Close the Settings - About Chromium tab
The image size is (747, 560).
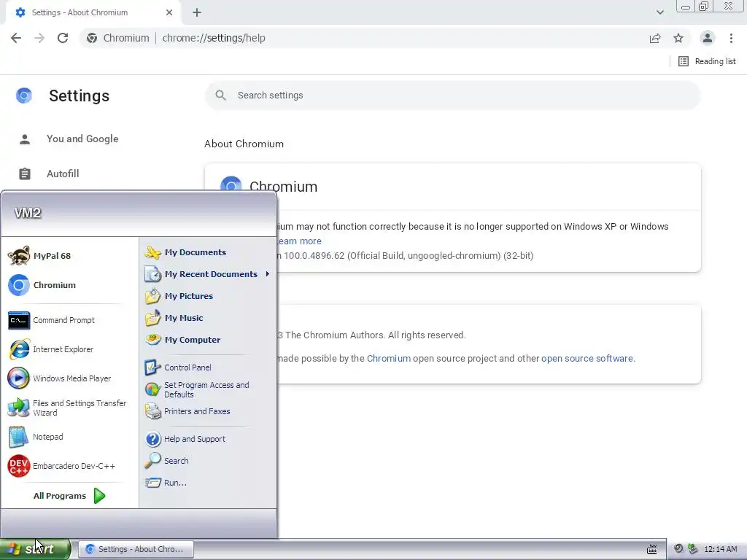pyautogui.click(x=169, y=12)
